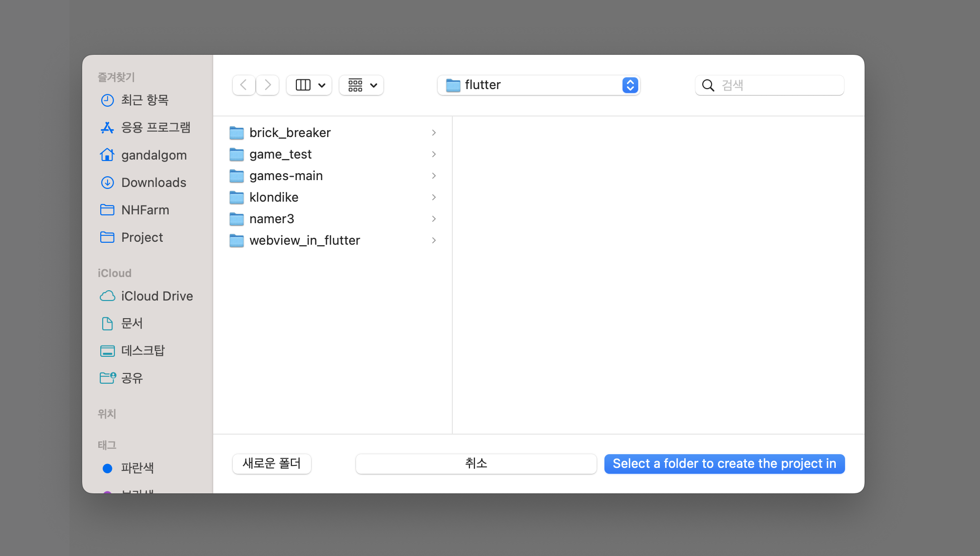Click the forward navigation arrow
The height and width of the screenshot is (556, 980).
[x=267, y=85]
